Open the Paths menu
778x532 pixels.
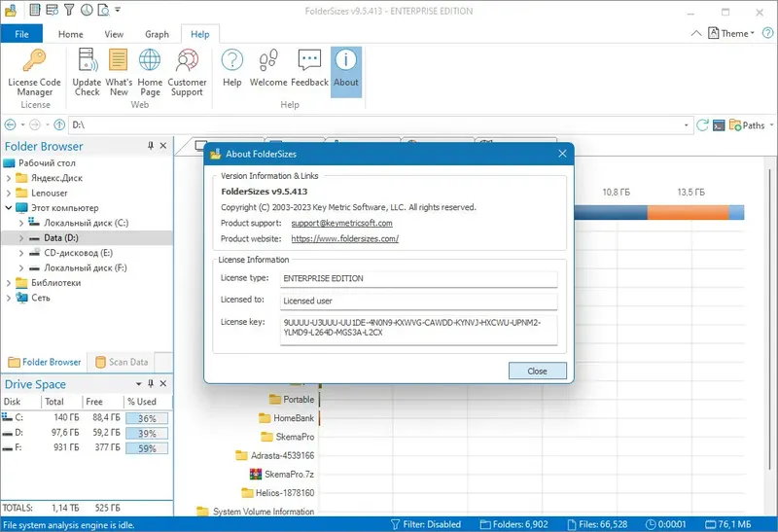[x=750, y=125]
